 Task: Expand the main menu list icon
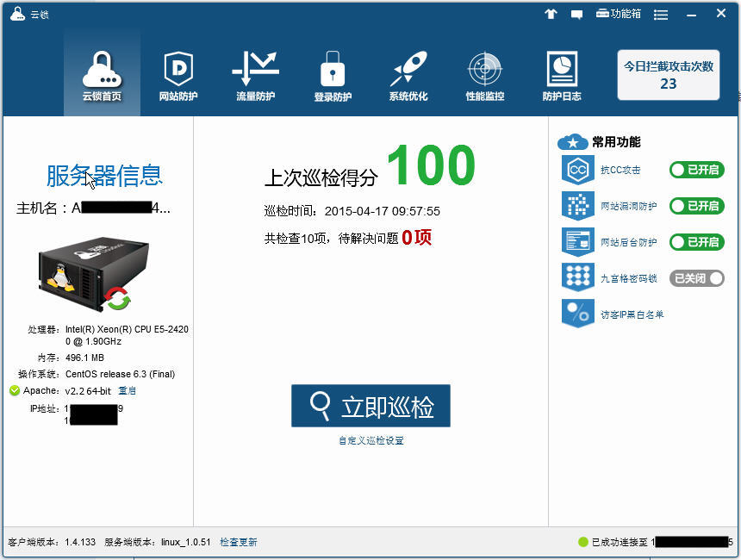tap(661, 15)
